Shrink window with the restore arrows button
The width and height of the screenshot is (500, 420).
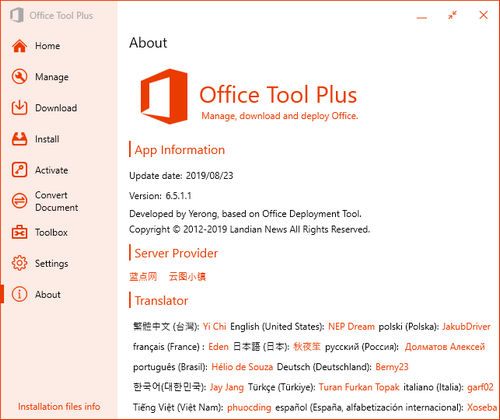[x=452, y=15]
